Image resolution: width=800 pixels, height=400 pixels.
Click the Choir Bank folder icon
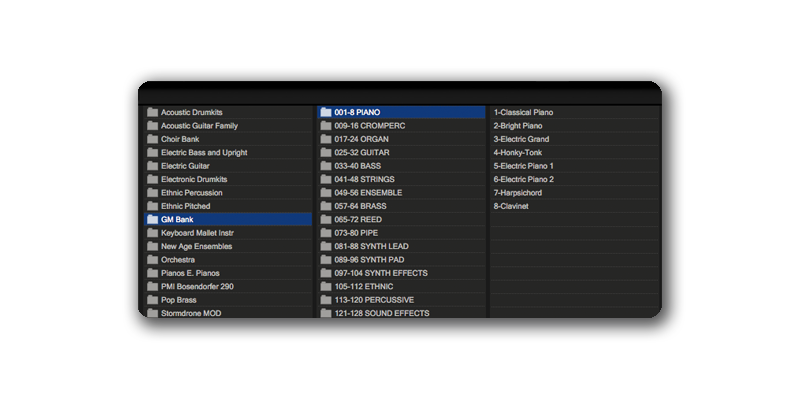pyautogui.click(x=152, y=139)
